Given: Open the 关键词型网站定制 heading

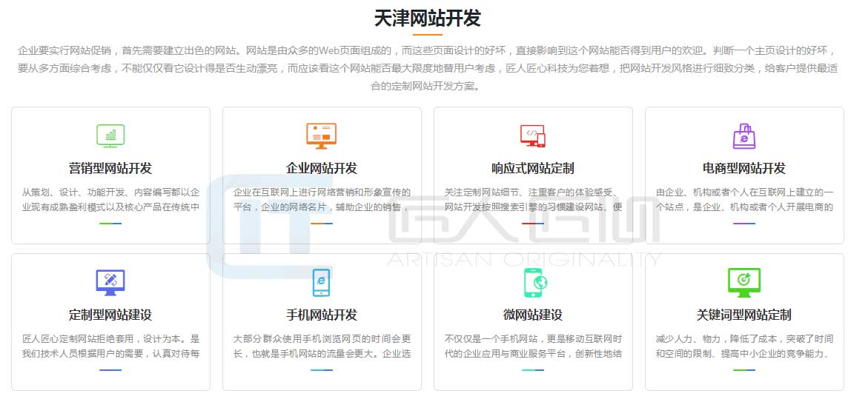Looking at the screenshot, I should tap(744, 315).
